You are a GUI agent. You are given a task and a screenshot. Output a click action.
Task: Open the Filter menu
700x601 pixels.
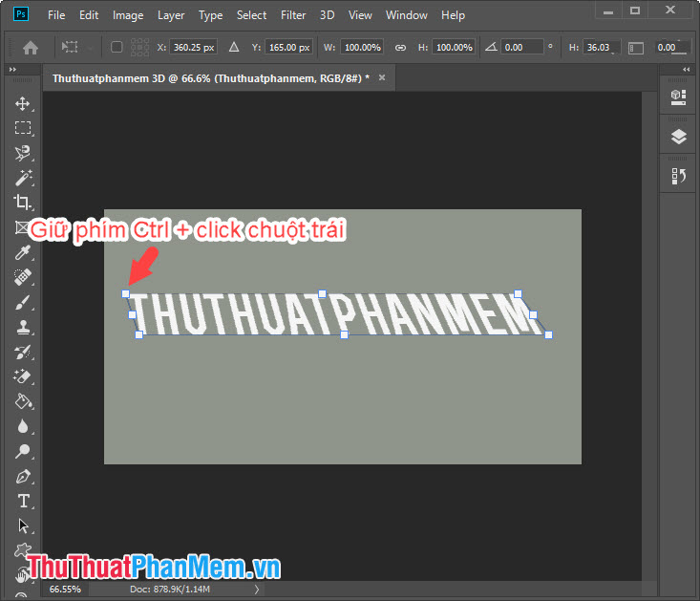tap(293, 15)
